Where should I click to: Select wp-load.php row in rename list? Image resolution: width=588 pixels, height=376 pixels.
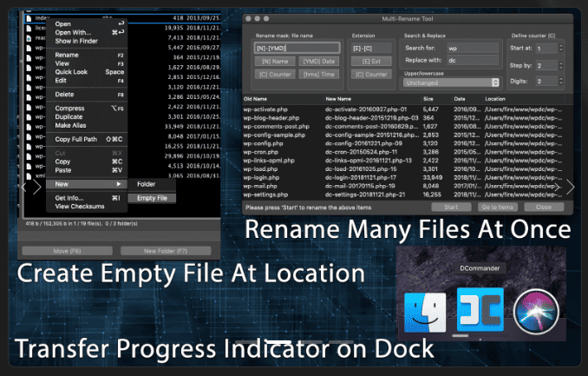point(408,169)
